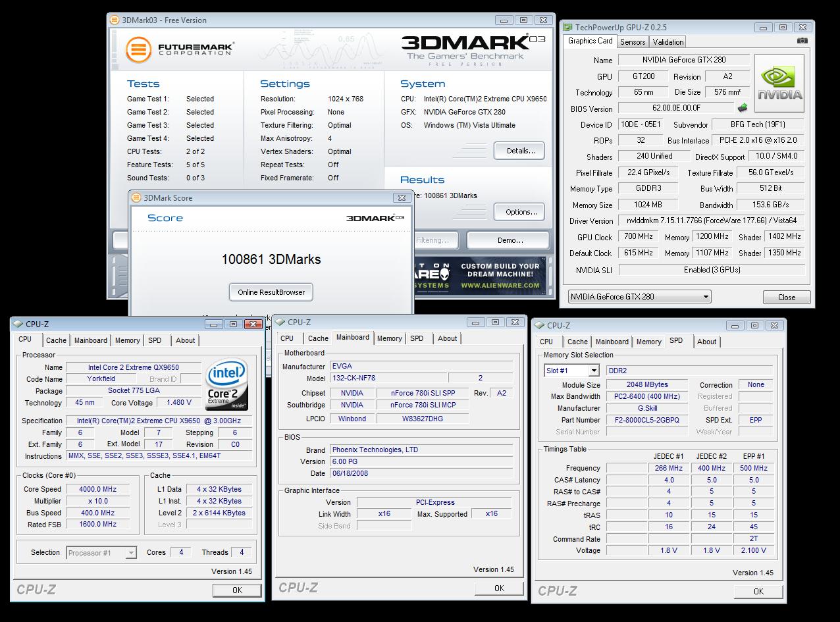Screen dimensions: 840x622
Task: Click the Level 2 cache 2 x 6144 KBytes value
Action: (x=219, y=513)
